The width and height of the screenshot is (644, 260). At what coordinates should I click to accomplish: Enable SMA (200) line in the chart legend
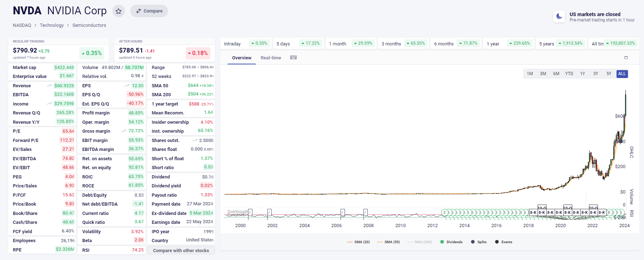[x=419, y=242]
